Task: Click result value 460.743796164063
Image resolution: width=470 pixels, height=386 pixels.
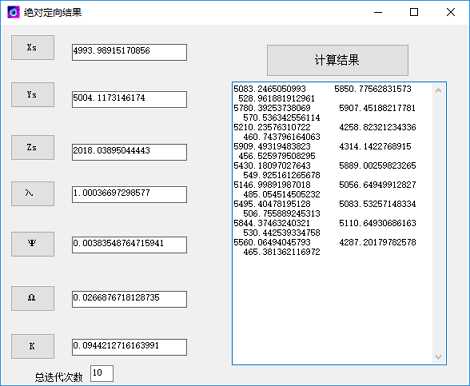Action: click(x=282, y=137)
